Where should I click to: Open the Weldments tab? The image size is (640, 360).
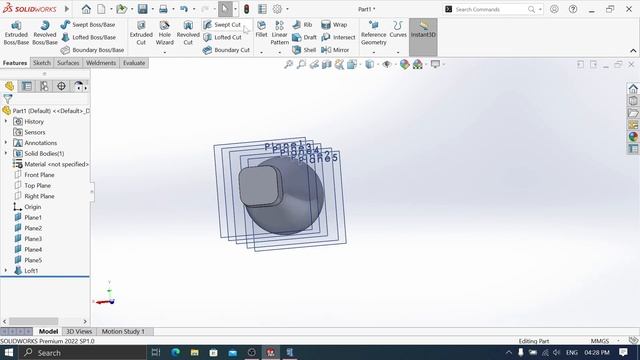click(101, 63)
